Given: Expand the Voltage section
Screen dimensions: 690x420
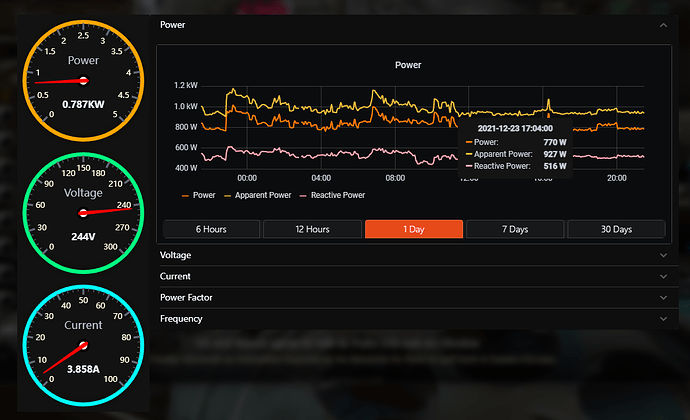Looking at the screenshot, I should (662, 255).
